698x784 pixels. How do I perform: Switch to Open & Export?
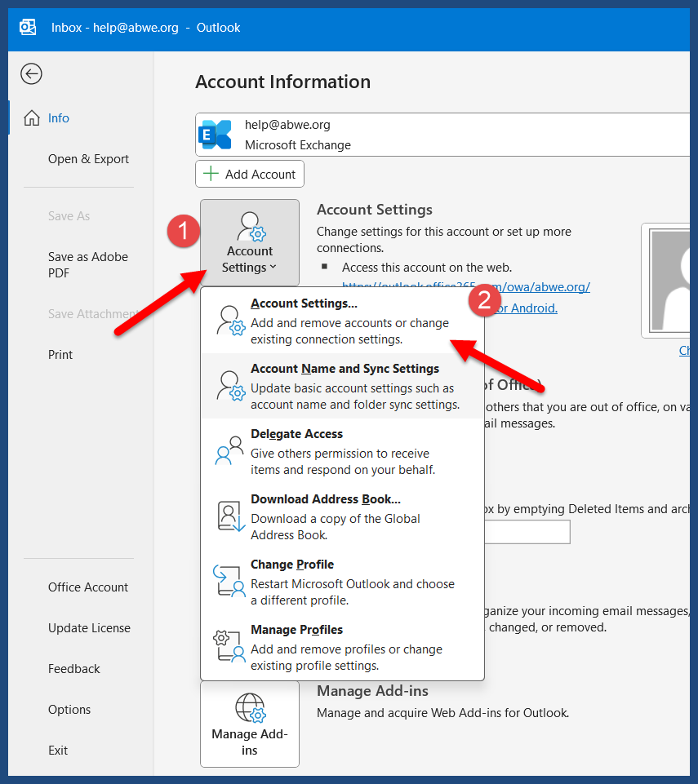[88, 159]
